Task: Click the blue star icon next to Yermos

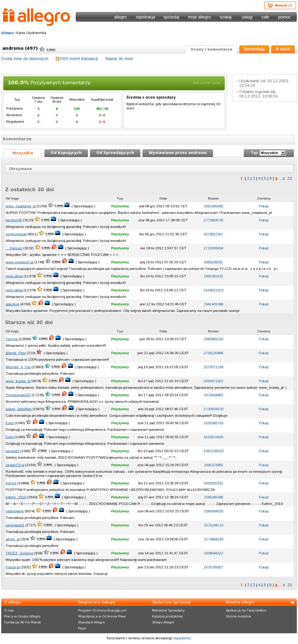Action: (x=35, y=338)
